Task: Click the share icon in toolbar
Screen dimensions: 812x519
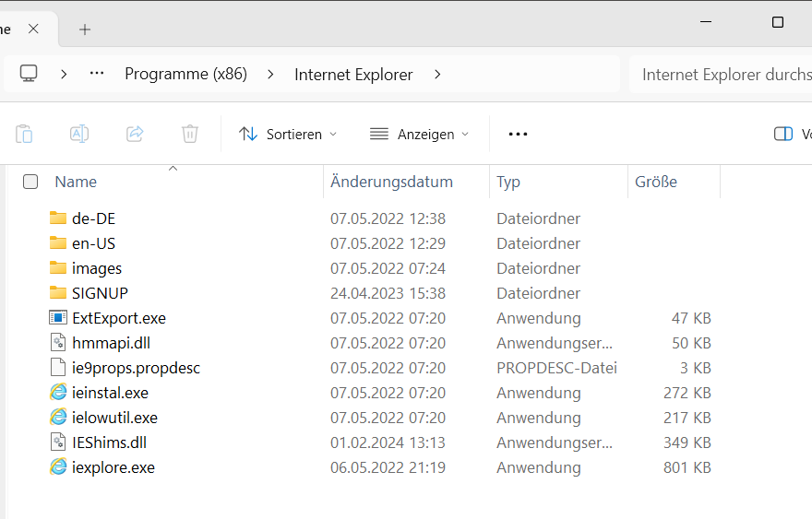Action: 135,134
